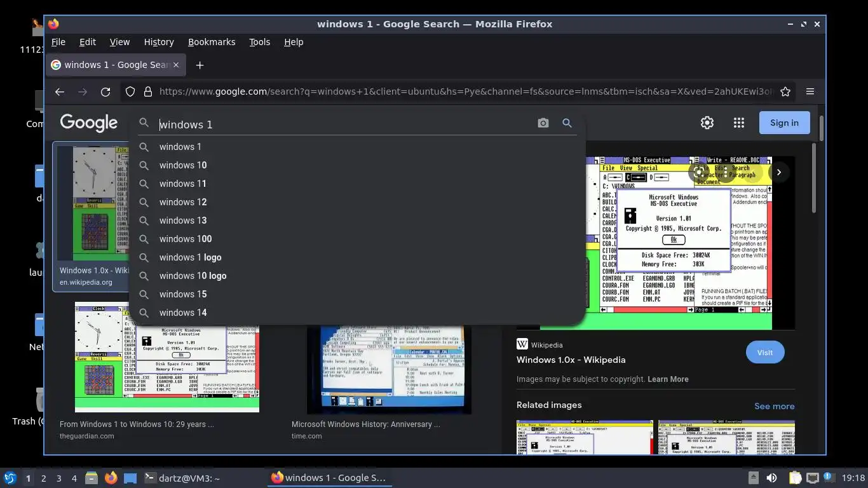Click the Sign in button
Image resolution: width=868 pixels, height=488 pixels.
tap(784, 123)
